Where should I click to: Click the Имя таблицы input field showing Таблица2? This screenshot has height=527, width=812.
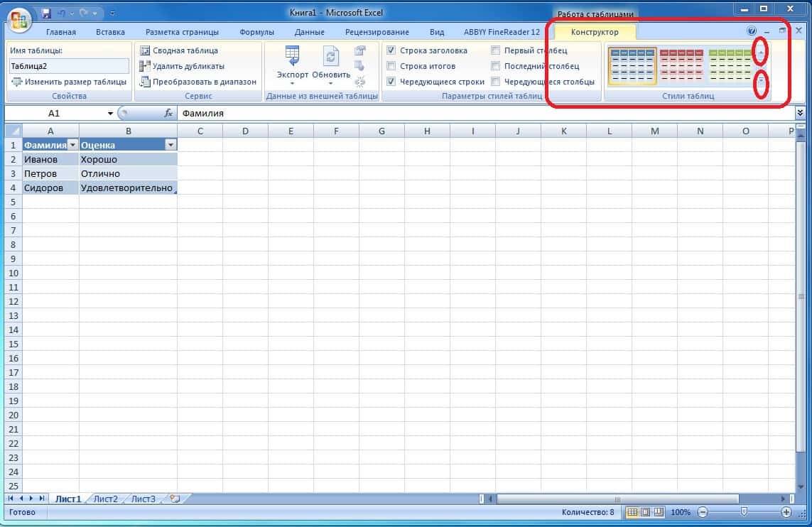[x=67, y=65]
